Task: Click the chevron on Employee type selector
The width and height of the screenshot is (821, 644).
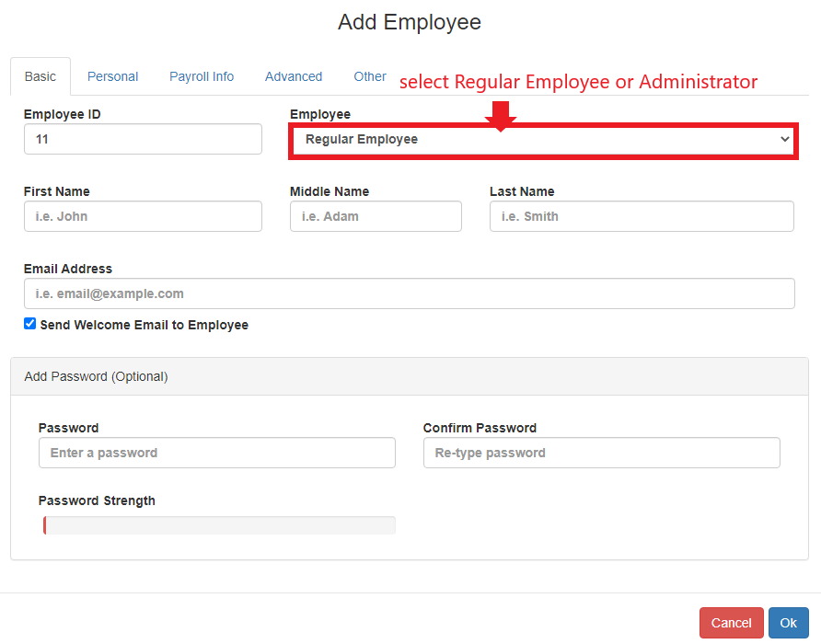Action: pyautogui.click(x=784, y=140)
